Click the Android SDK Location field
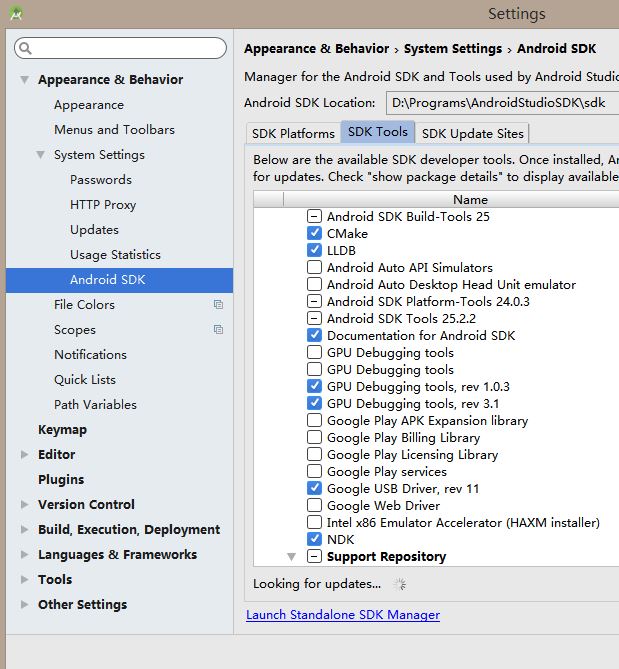The height and width of the screenshot is (669, 619). [x=500, y=103]
